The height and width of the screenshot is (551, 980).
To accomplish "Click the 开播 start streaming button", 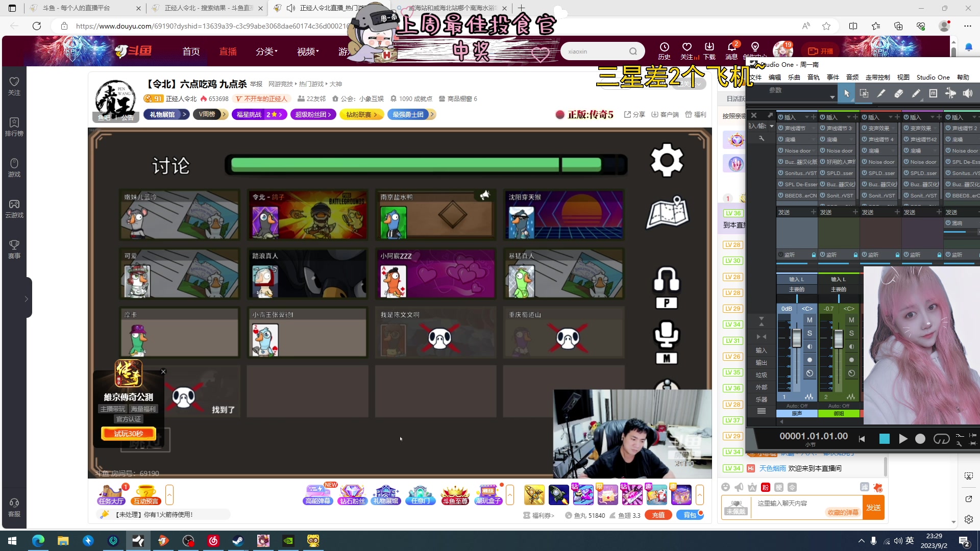I will [821, 51].
